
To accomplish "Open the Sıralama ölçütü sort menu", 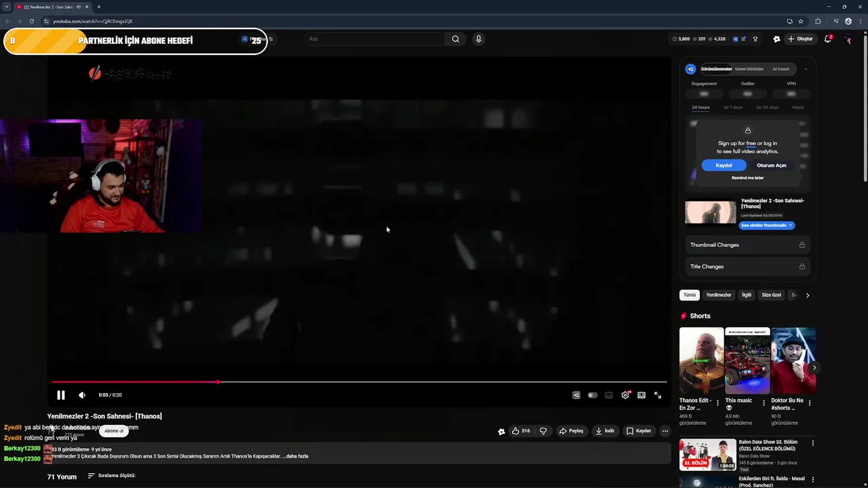I will pyautogui.click(x=111, y=476).
